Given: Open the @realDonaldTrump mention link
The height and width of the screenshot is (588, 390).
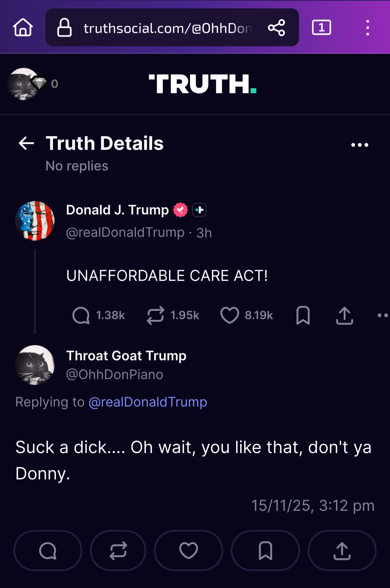Looking at the screenshot, I should [148, 402].
